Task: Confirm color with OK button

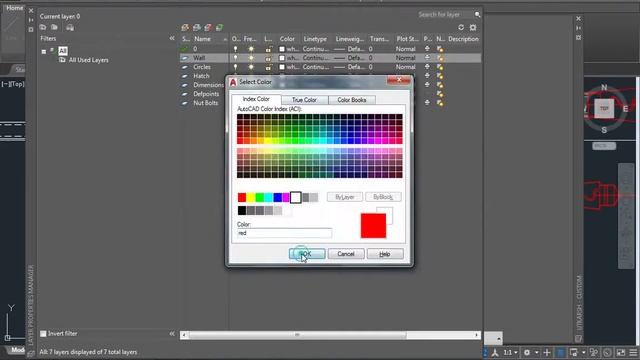Action: click(307, 254)
